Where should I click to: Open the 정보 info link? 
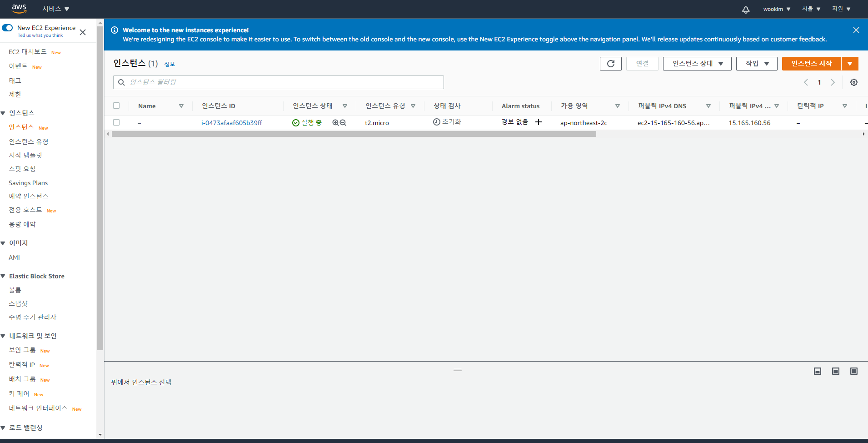click(x=170, y=64)
